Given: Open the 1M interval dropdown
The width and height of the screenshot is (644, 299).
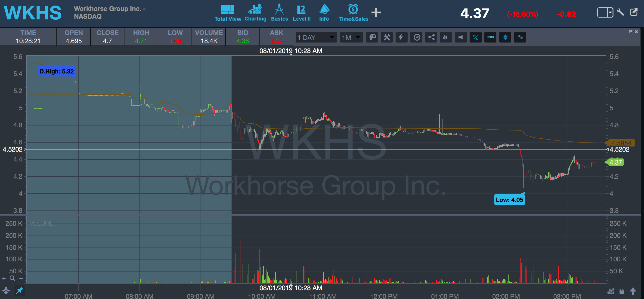Looking at the screenshot, I should coord(351,37).
